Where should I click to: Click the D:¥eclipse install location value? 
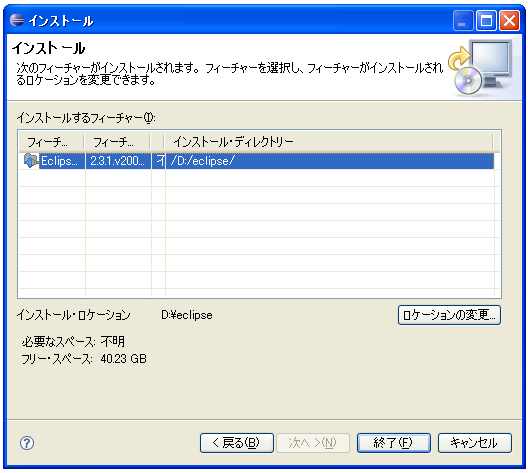(x=187, y=315)
